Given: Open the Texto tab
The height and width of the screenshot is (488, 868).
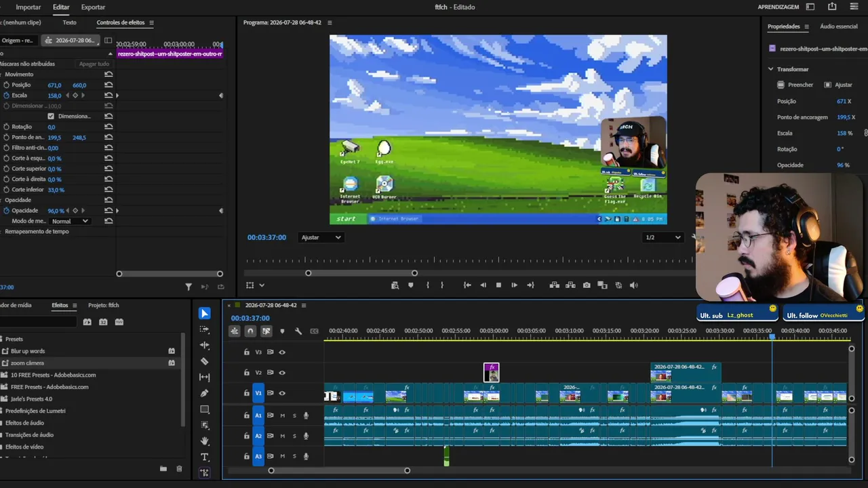Looking at the screenshot, I should (x=69, y=22).
